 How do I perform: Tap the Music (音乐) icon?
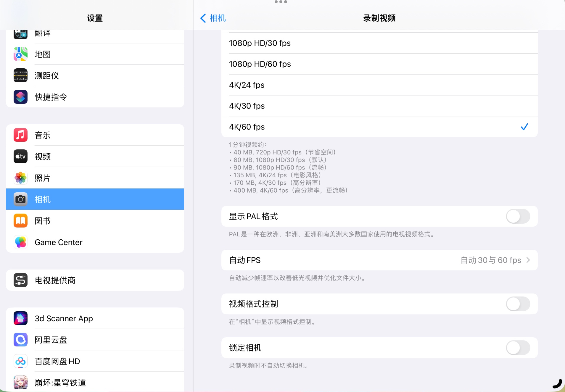(20, 135)
